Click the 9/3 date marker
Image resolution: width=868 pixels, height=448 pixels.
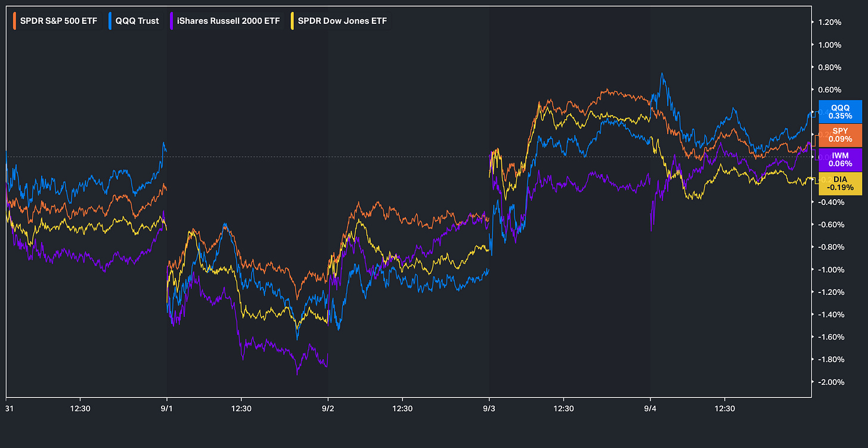489,408
